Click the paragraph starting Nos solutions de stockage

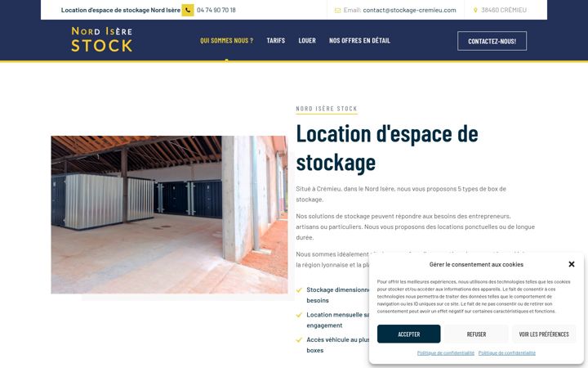coord(415,227)
